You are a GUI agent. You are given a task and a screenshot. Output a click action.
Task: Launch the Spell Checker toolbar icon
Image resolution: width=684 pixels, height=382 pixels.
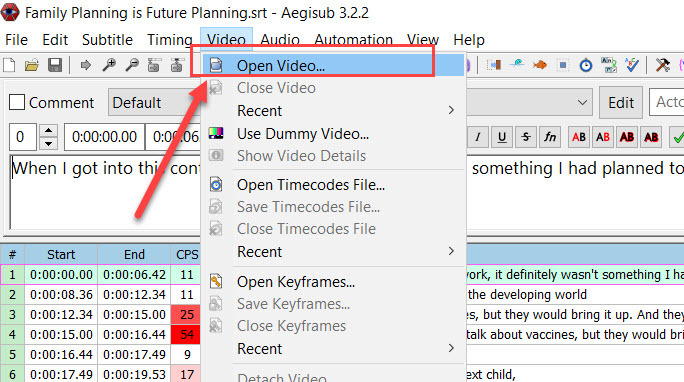pyautogui.click(x=632, y=65)
